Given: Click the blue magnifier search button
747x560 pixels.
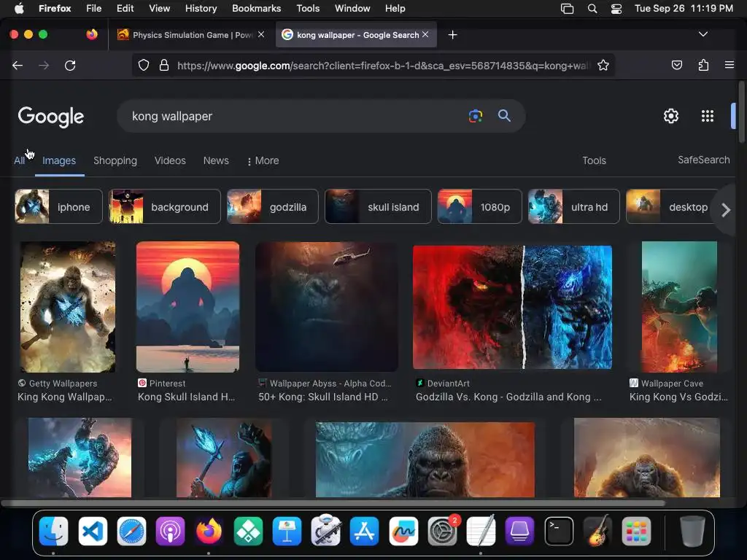Looking at the screenshot, I should coord(504,116).
